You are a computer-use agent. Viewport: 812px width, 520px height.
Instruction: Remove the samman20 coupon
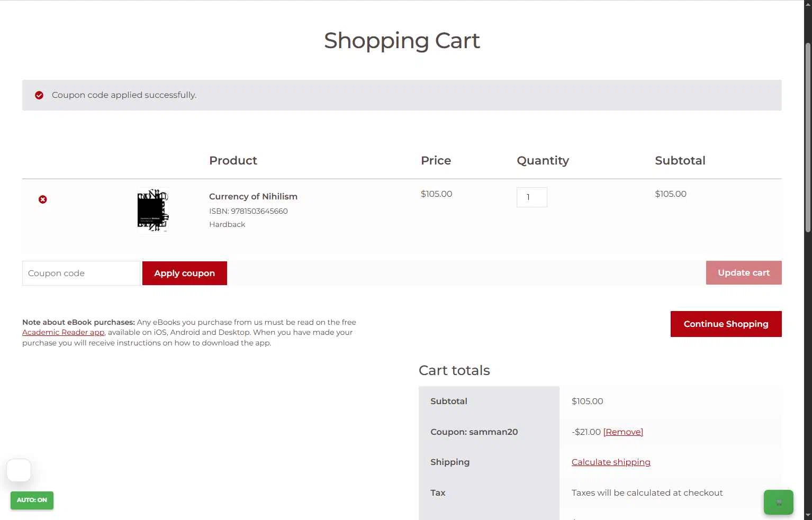[623, 432]
